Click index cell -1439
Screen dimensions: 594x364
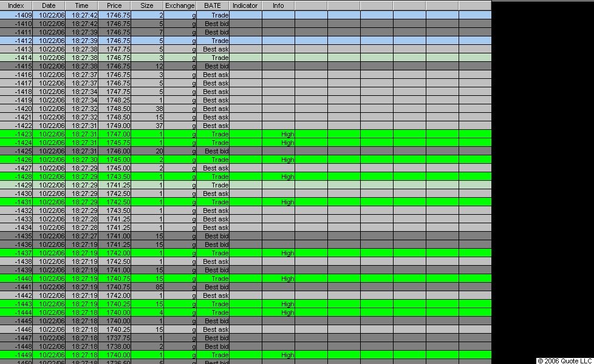pos(16,270)
